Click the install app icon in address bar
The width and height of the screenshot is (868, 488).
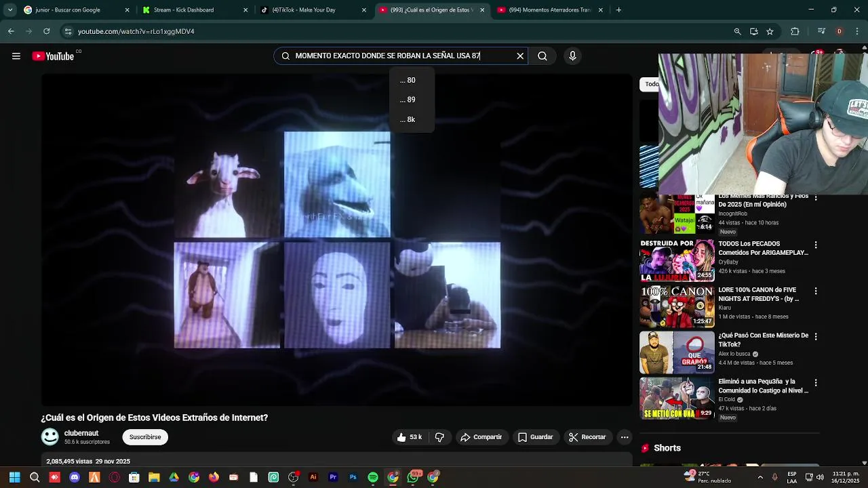pos(753,31)
